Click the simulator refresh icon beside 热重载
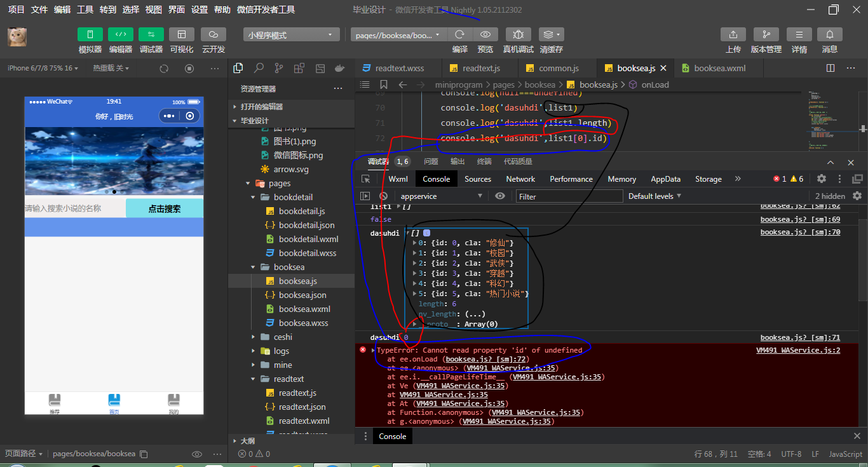 point(164,68)
